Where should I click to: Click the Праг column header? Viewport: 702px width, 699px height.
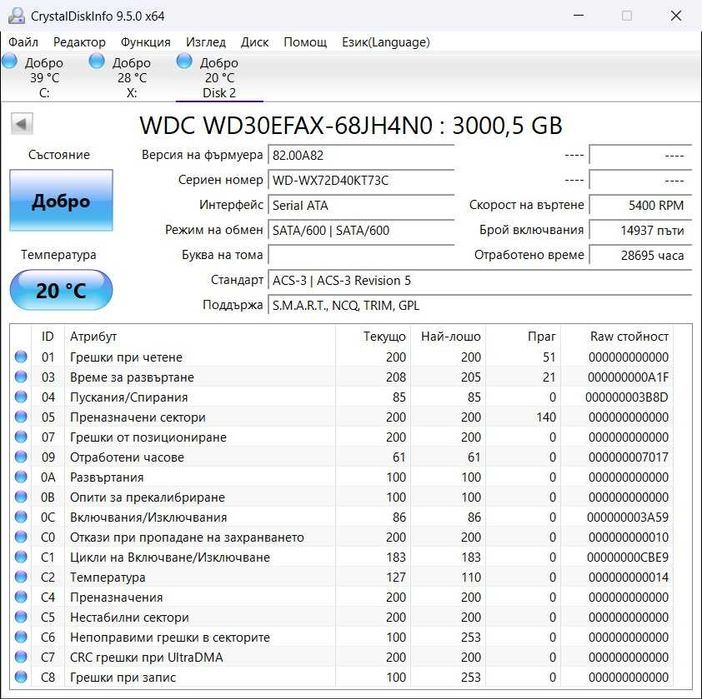tap(541, 336)
